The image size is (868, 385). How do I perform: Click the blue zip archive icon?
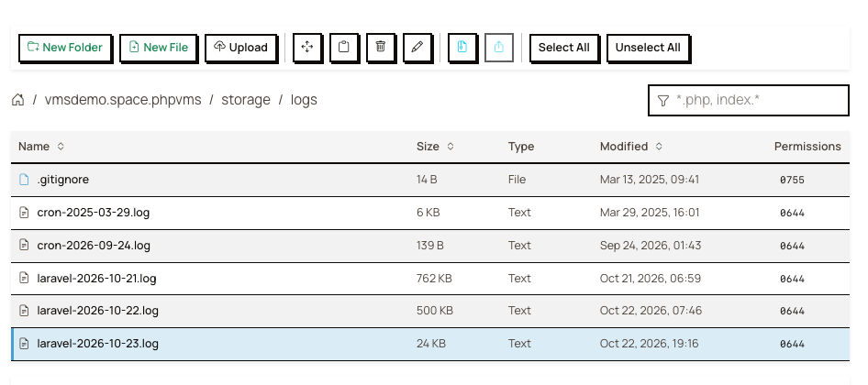click(462, 47)
